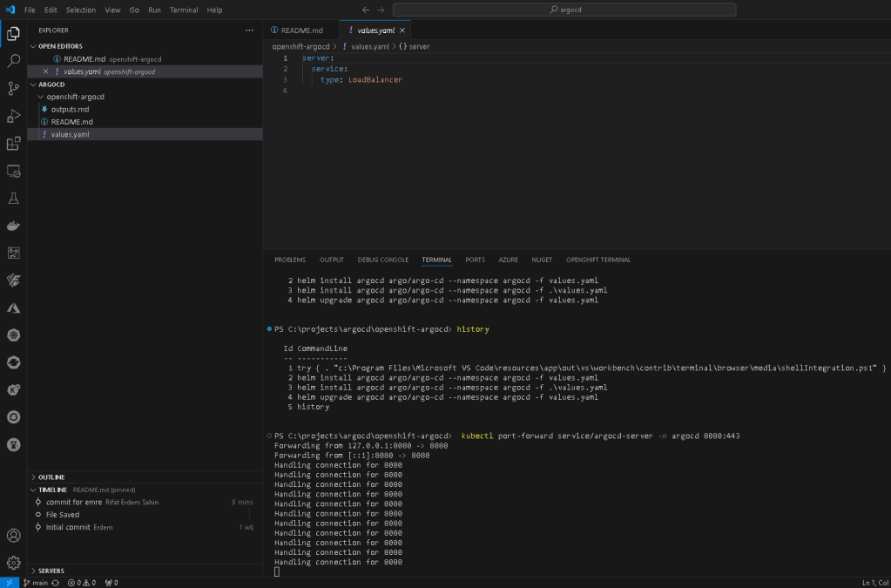Close values.yaml in Open Editors list
This screenshot has width=891, height=588.
[x=46, y=71]
